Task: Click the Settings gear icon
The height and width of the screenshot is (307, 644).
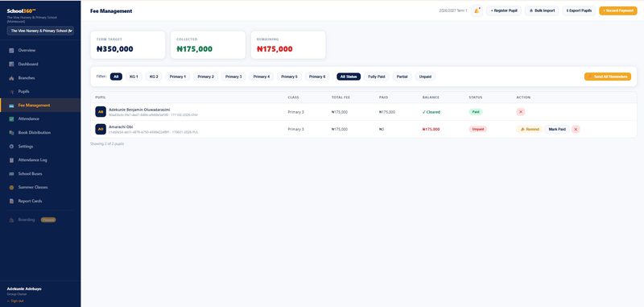Action: click(11, 147)
